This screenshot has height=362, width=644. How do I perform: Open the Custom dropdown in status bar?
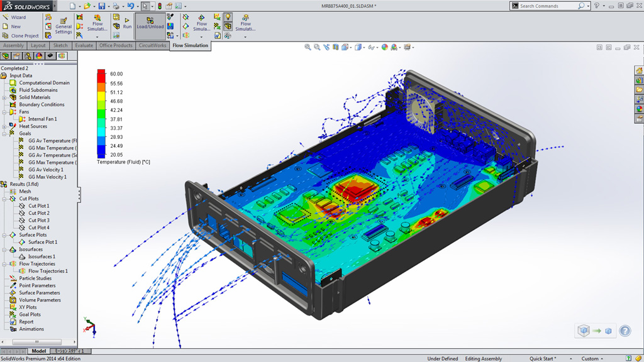coord(593,358)
